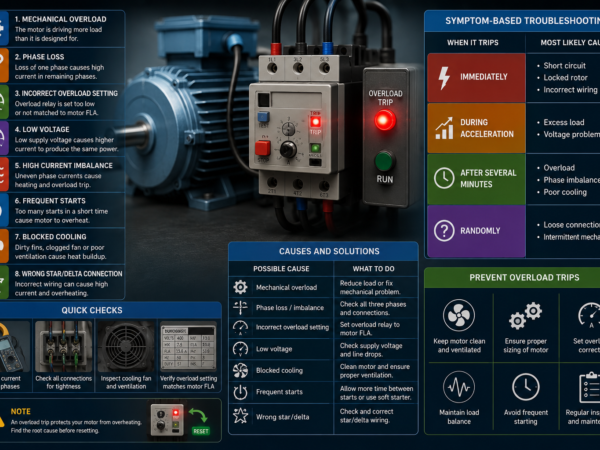Screen dimensions: 600x450
Task: Click the OVERLOAD TRIP label on control box
Action: [385, 98]
